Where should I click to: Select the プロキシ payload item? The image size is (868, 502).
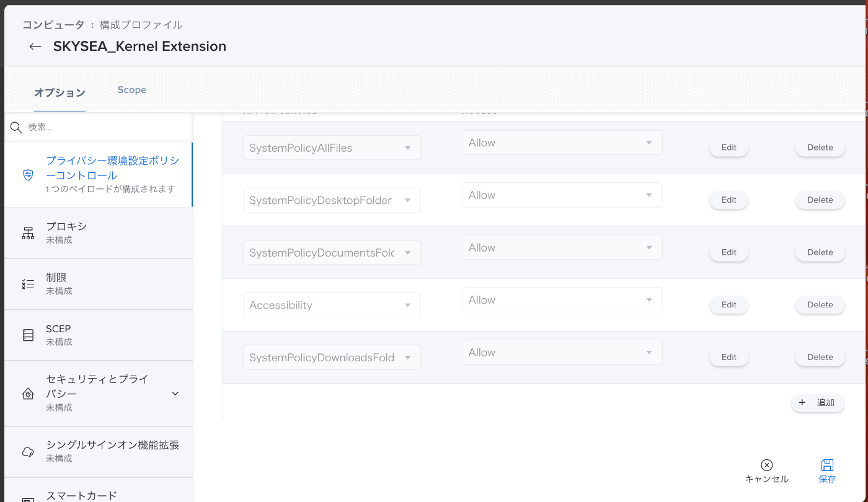(99, 233)
